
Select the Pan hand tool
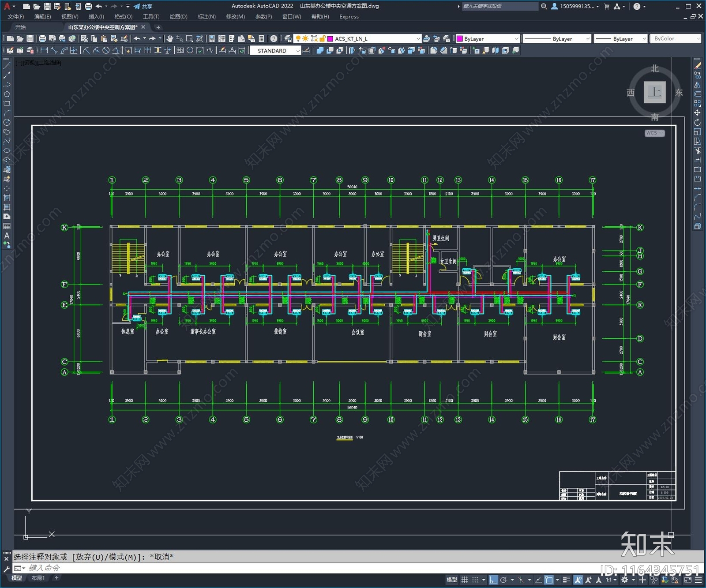170,39
